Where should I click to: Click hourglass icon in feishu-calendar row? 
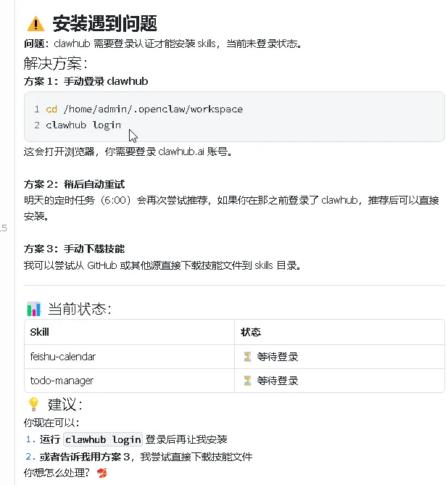pos(247,357)
